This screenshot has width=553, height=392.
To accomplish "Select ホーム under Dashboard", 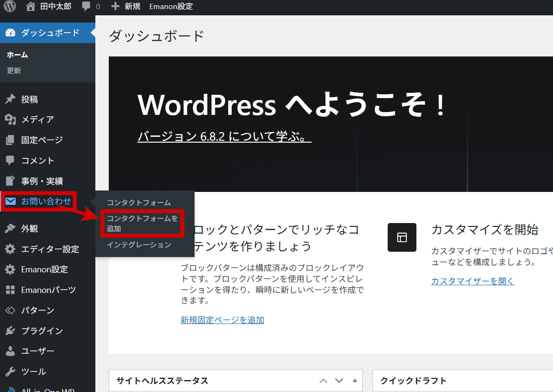I will (17, 55).
